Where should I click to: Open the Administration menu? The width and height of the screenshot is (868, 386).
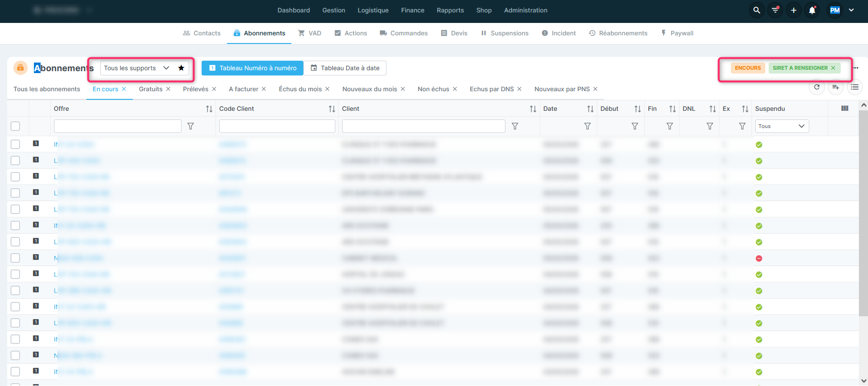click(525, 10)
